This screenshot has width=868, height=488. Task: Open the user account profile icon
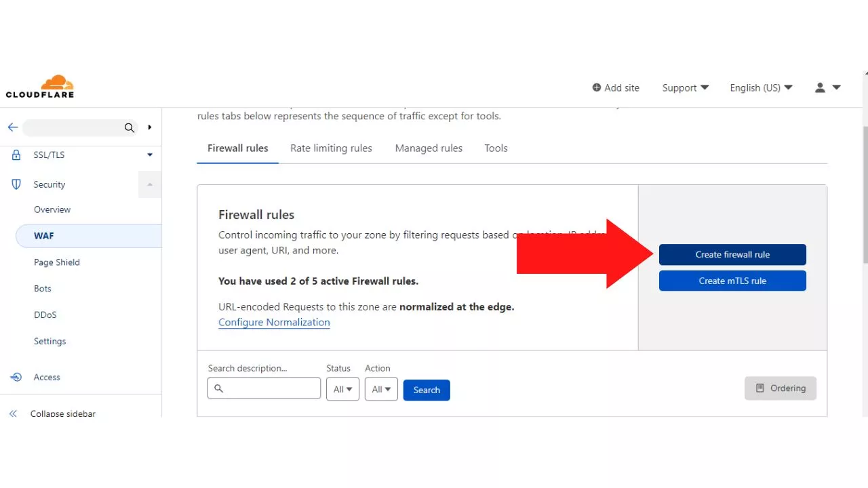click(820, 87)
